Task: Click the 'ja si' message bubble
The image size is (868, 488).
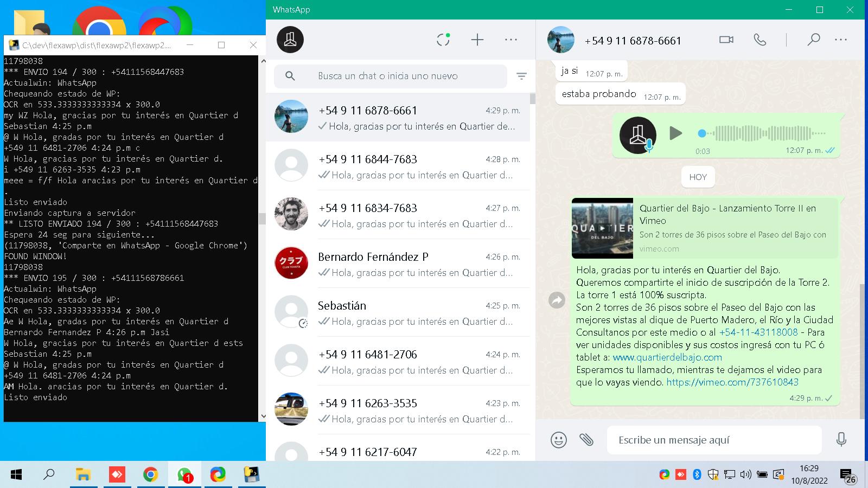Action: (x=591, y=71)
